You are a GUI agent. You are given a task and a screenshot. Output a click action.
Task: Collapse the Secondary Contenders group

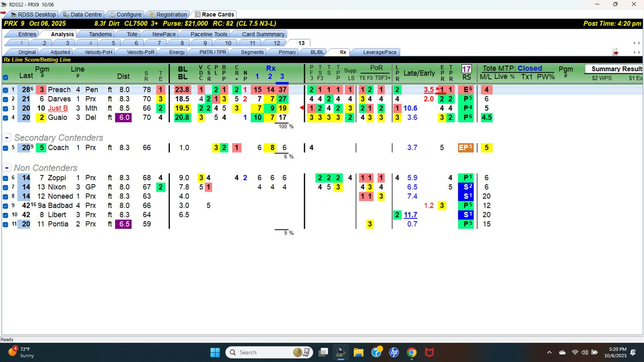coord(7,138)
